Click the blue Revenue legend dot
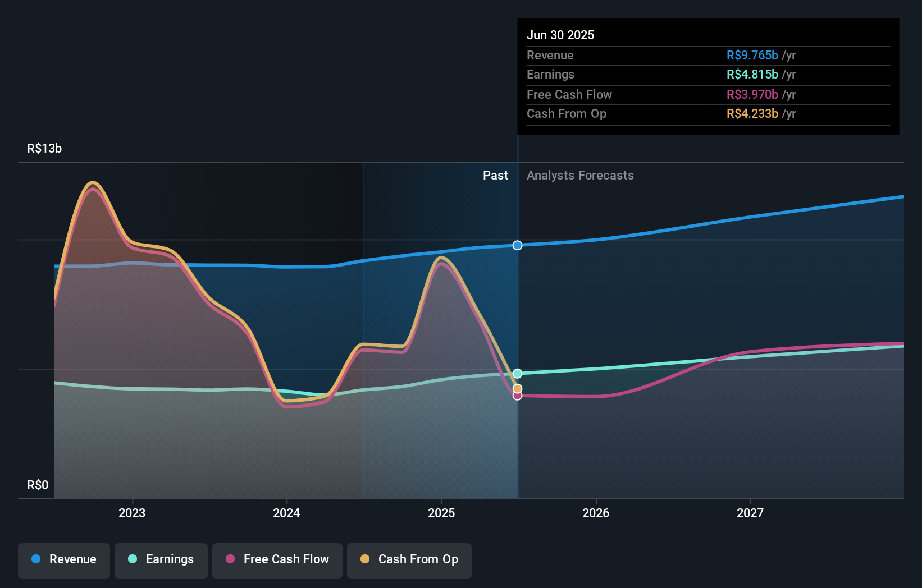 tap(35, 559)
